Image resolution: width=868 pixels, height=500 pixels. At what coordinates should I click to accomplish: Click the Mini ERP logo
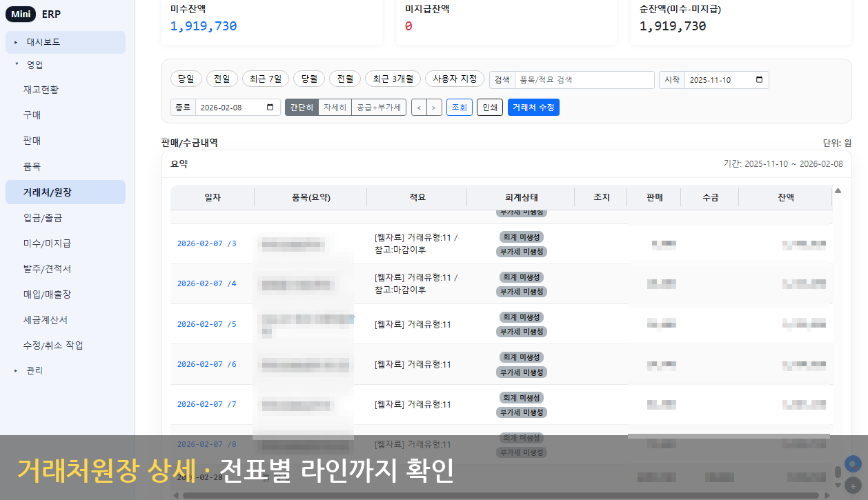click(33, 14)
